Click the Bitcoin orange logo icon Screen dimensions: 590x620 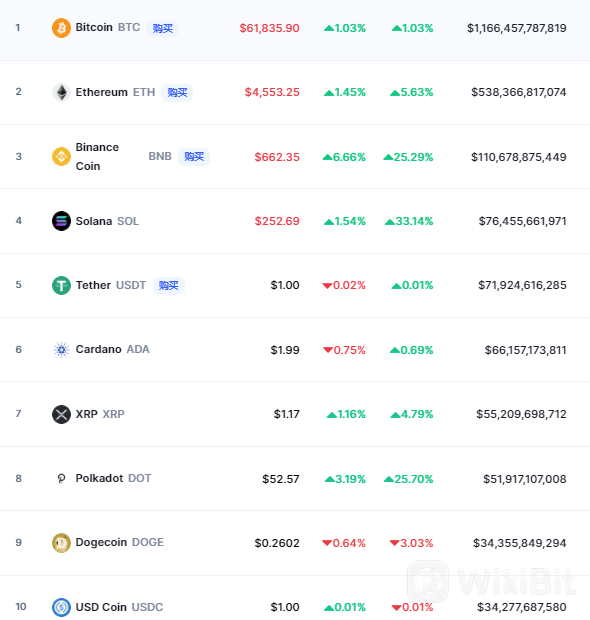tap(61, 28)
